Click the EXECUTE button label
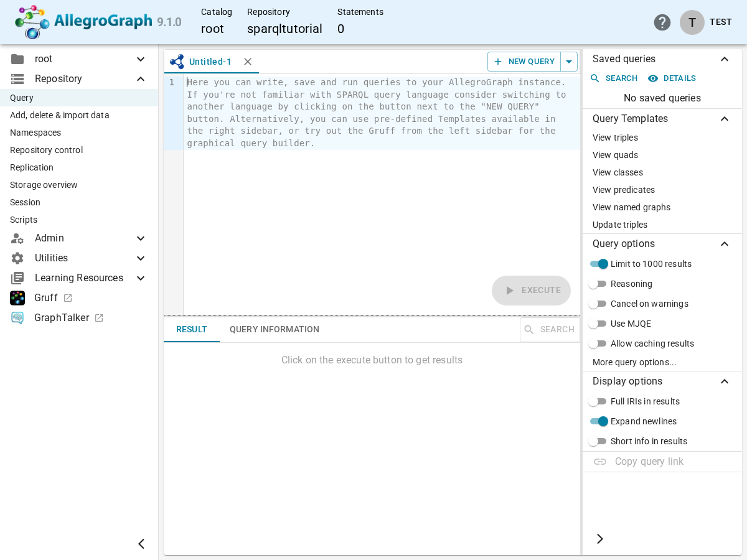The width and height of the screenshot is (747, 560). (541, 291)
